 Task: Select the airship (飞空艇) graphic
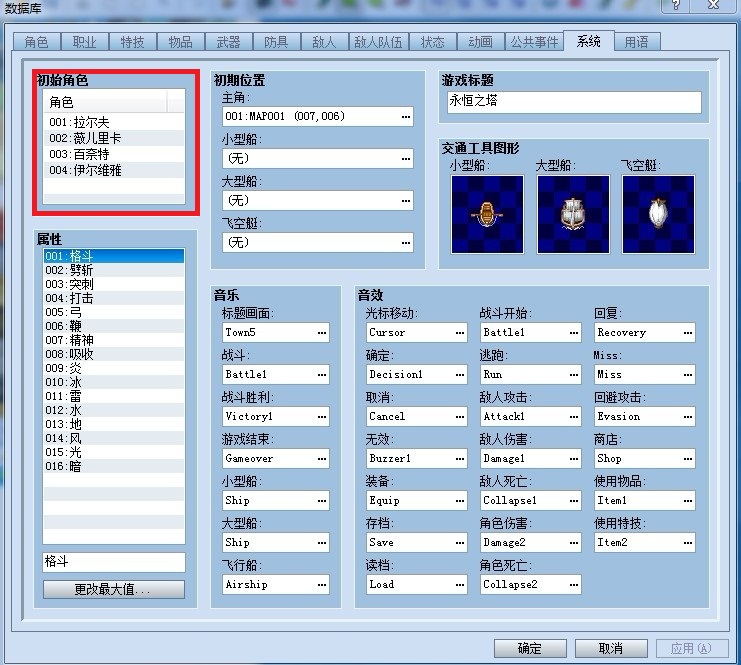[658, 215]
